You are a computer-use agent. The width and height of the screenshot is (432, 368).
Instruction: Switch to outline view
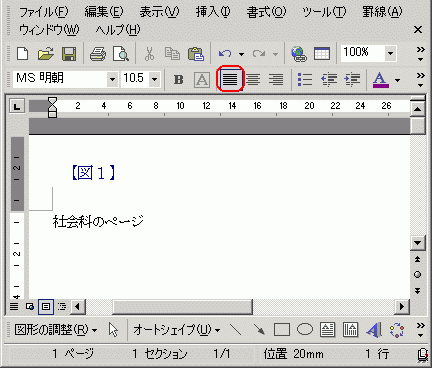pyautogui.click(x=62, y=306)
